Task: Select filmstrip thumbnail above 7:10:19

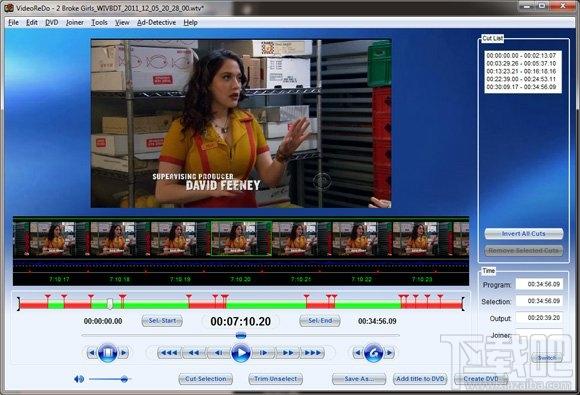Action: coord(181,239)
